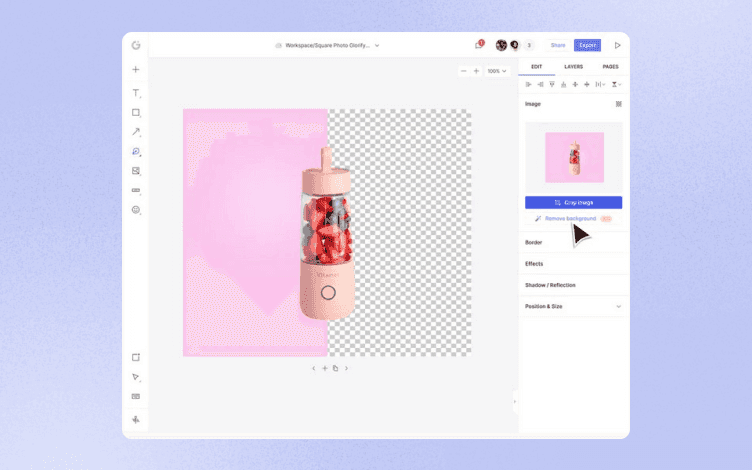Click the Remove background link

pyautogui.click(x=570, y=219)
